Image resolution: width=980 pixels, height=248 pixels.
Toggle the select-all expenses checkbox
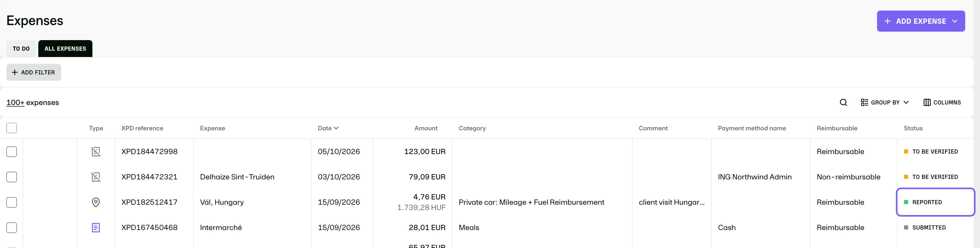pyautogui.click(x=12, y=128)
